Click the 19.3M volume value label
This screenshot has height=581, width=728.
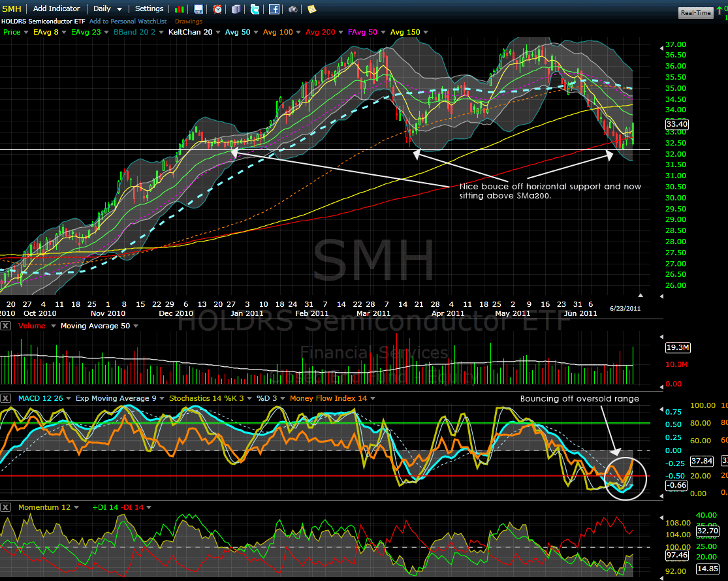coord(678,347)
